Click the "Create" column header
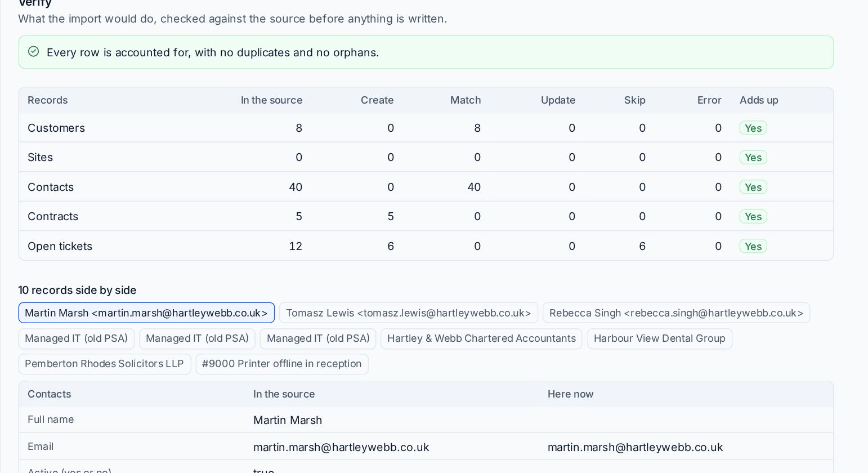This screenshot has width=868, height=473. (377, 100)
